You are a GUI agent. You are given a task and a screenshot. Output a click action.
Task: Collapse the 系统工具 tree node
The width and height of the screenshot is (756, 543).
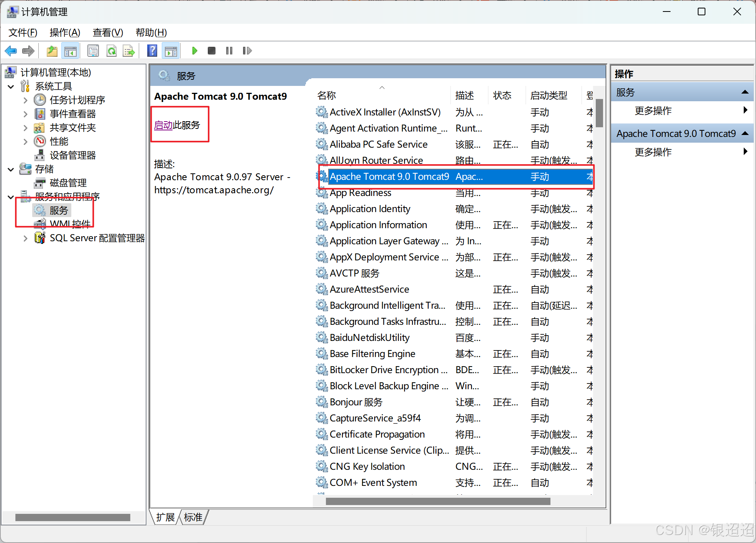pos(11,87)
